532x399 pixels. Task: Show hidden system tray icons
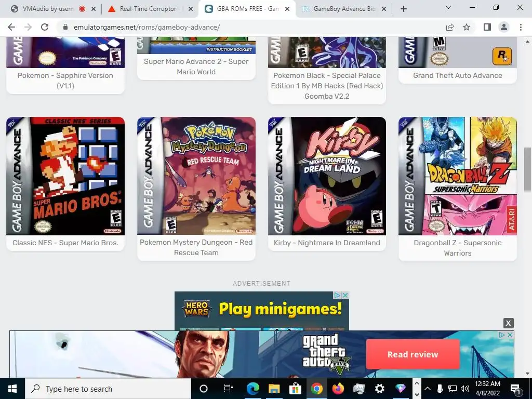click(428, 389)
